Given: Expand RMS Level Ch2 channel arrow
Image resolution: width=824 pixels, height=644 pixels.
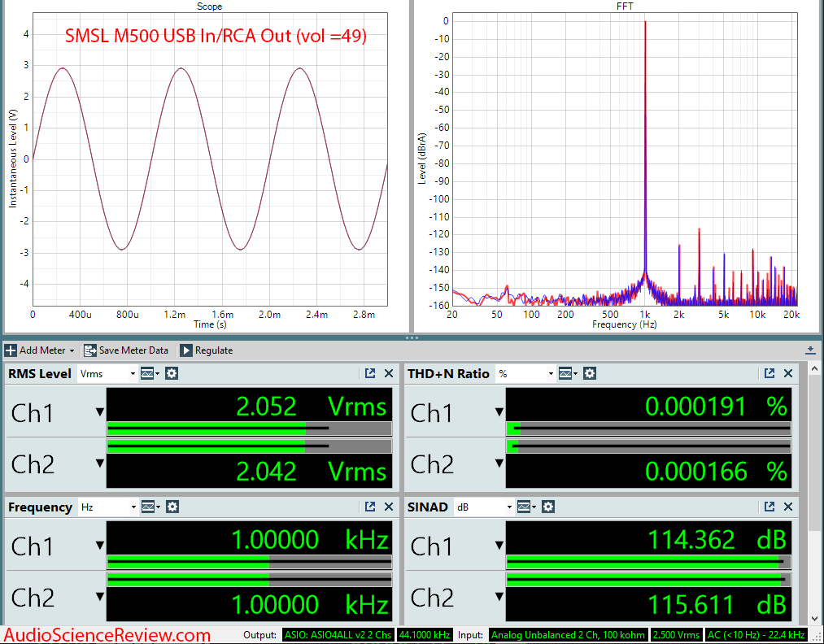Looking at the screenshot, I should 100,463.
